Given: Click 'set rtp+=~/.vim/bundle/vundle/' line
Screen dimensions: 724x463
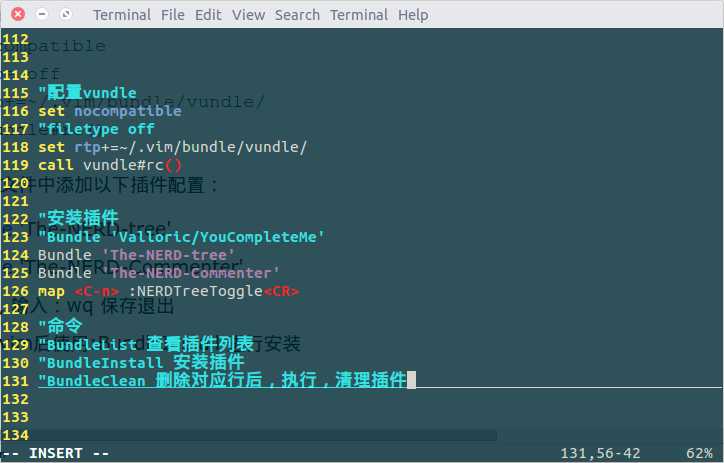Looking at the screenshot, I should click(x=173, y=147).
